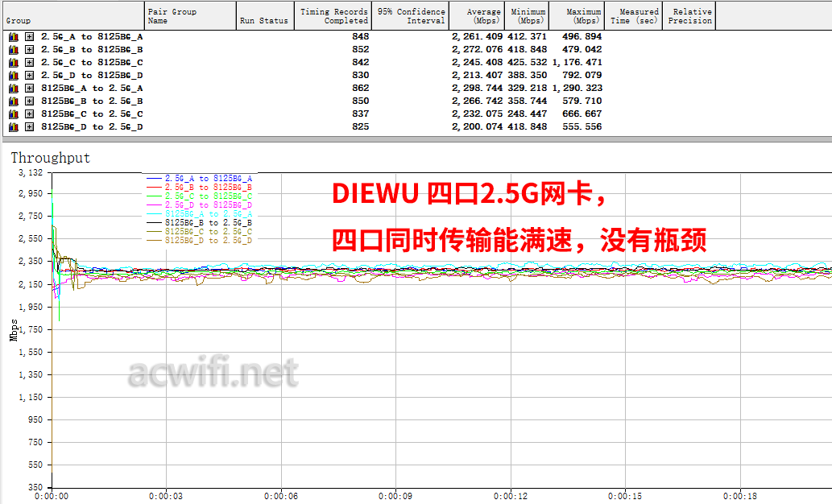The image size is (832, 504).
Task: Sort by the Group column header
Action: click(72, 15)
